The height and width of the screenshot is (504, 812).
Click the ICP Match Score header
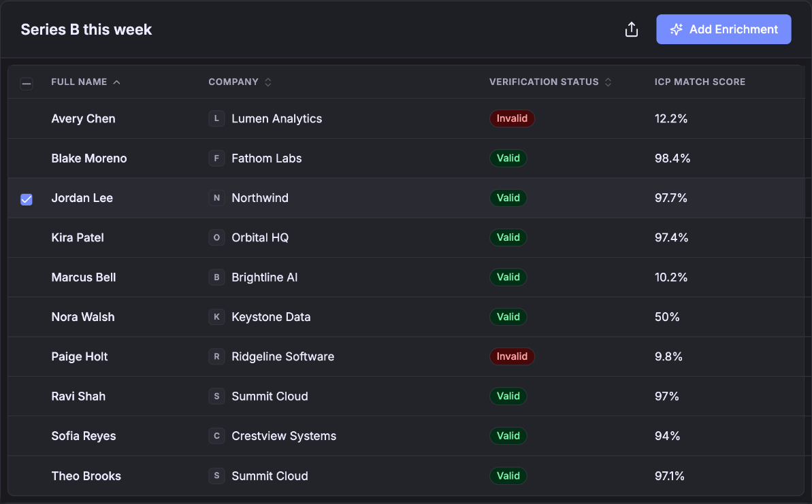click(700, 82)
